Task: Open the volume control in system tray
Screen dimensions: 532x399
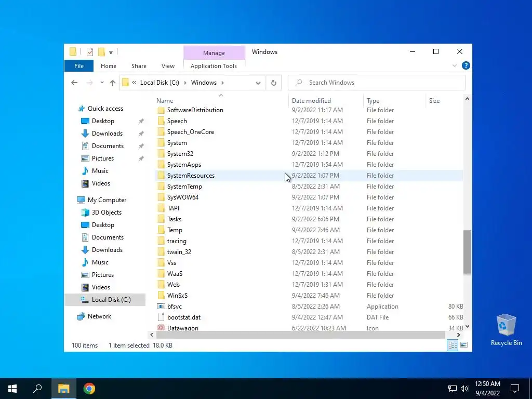Action: coord(464,389)
